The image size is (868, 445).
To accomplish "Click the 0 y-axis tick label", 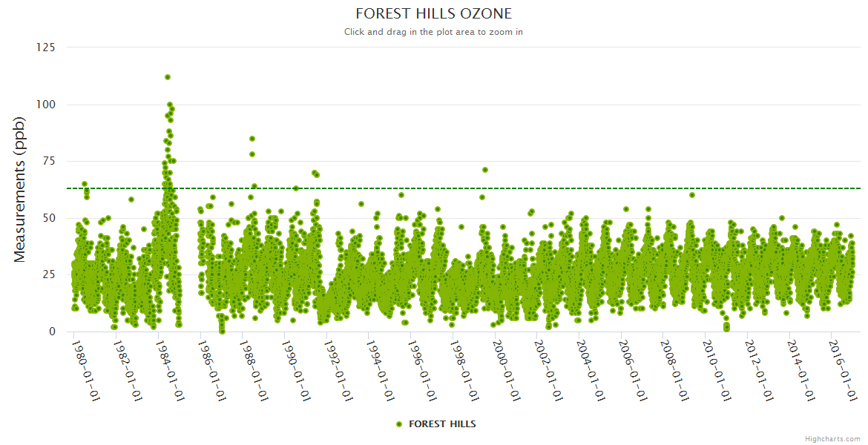I will coord(52,332).
